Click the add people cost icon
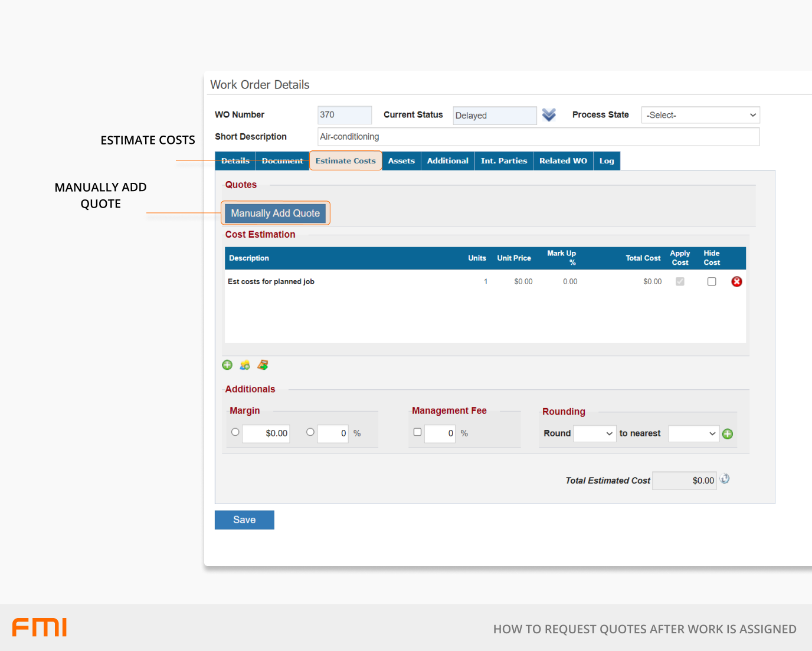 tap(245, 365)
